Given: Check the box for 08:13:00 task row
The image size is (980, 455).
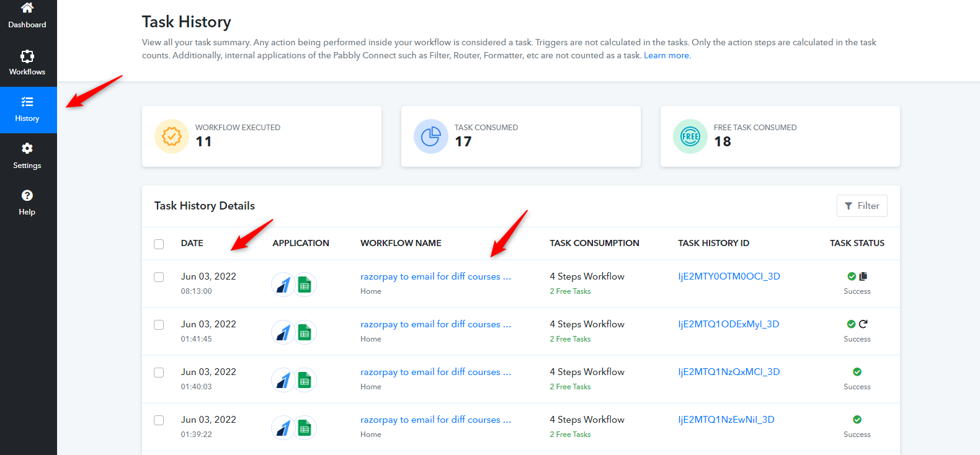Looking at the screenshot, I should 159,277.
